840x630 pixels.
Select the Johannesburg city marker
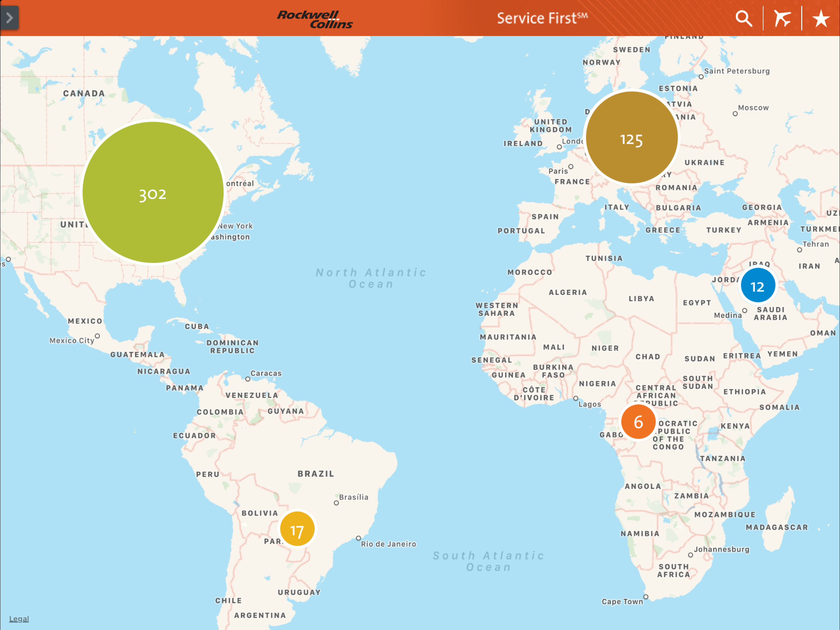(x=690, y=555)
